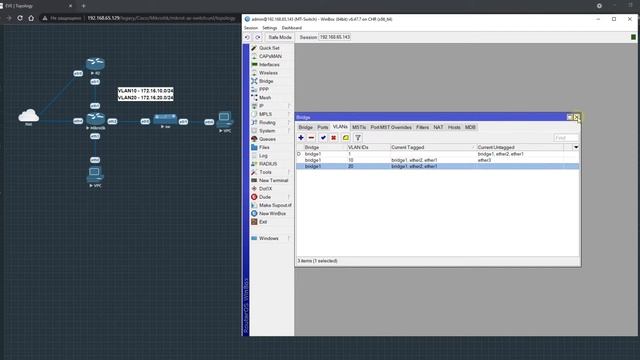Switch to Port MST Overrides tab
The width and height of the screenshot is (640, 360).
click(391, 127)
